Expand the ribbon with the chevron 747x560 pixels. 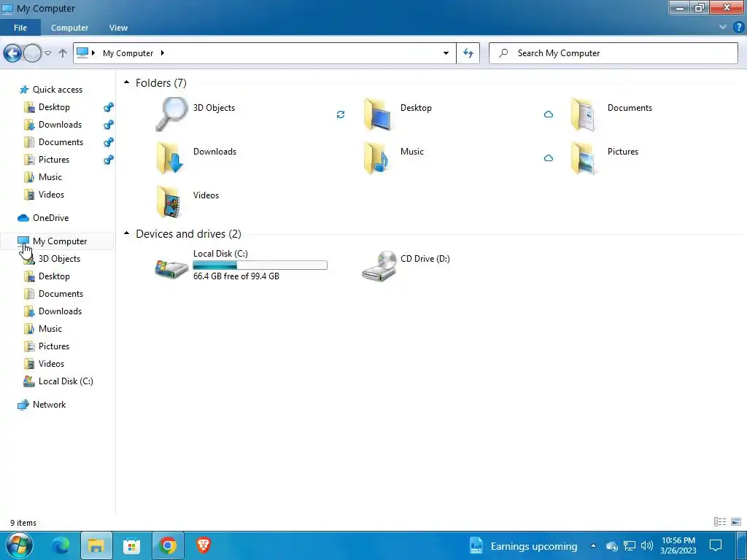pos(722,27)
